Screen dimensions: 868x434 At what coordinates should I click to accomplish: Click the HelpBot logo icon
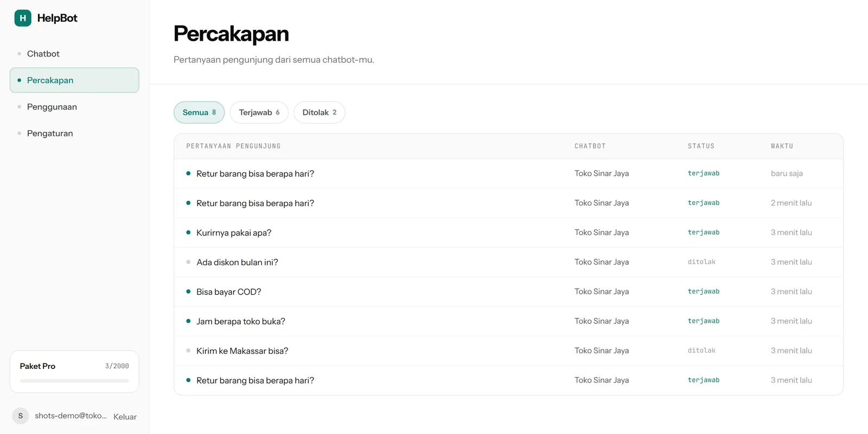click(x=23, y=18)
